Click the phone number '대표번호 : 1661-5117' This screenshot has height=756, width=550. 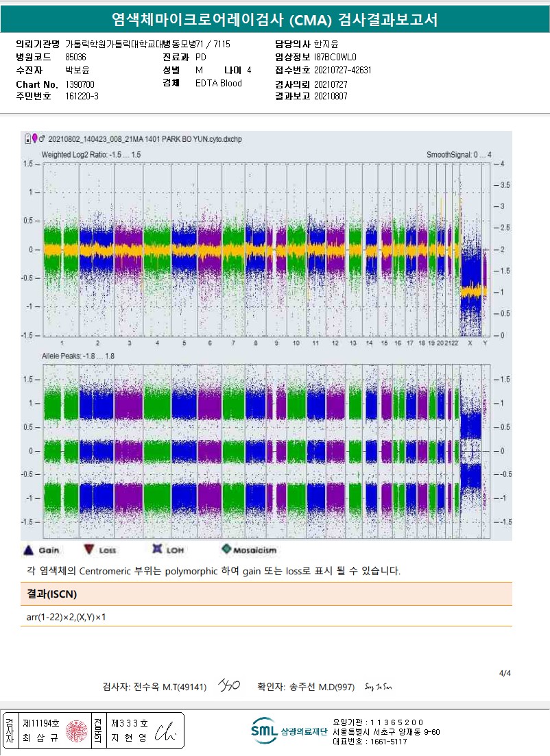pyautogui.click(x=370, y=742)
